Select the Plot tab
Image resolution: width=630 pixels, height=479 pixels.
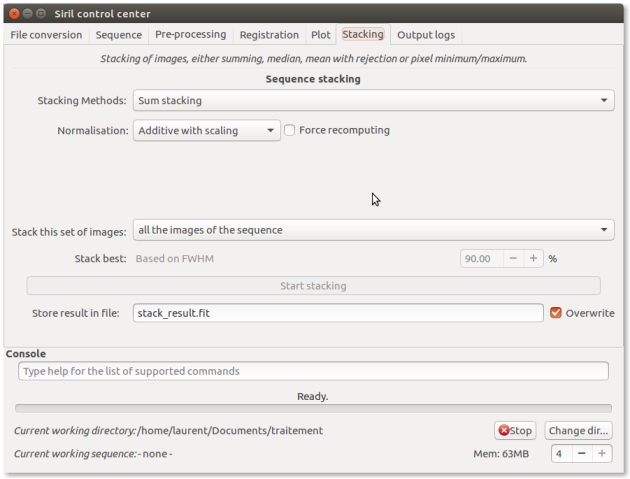[x=320, y=35]
